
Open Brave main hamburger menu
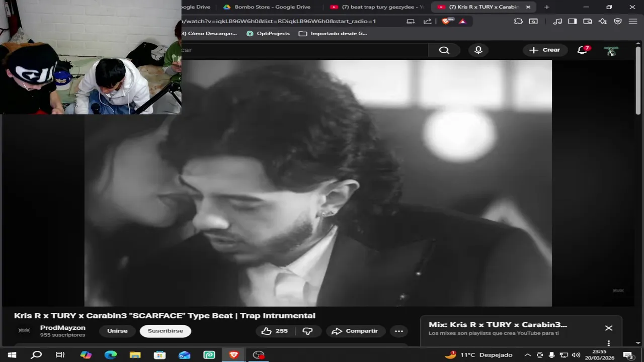click(633, 21)
